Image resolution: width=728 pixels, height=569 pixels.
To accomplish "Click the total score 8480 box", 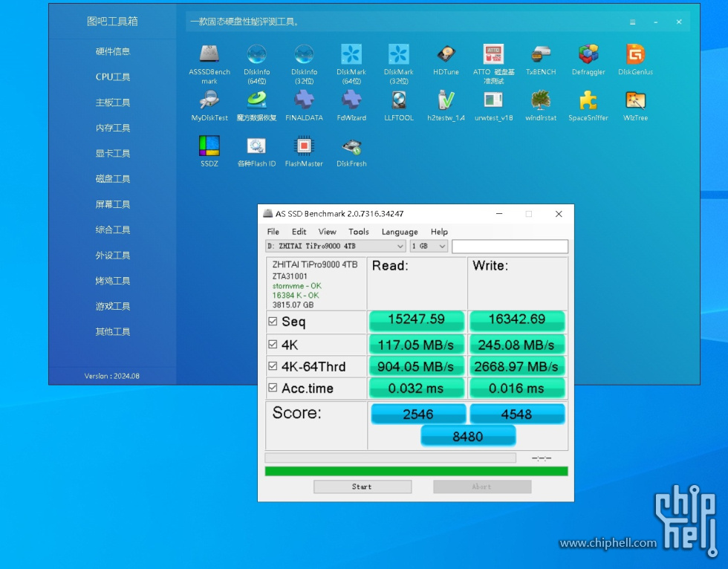I will tap(468, 436).
